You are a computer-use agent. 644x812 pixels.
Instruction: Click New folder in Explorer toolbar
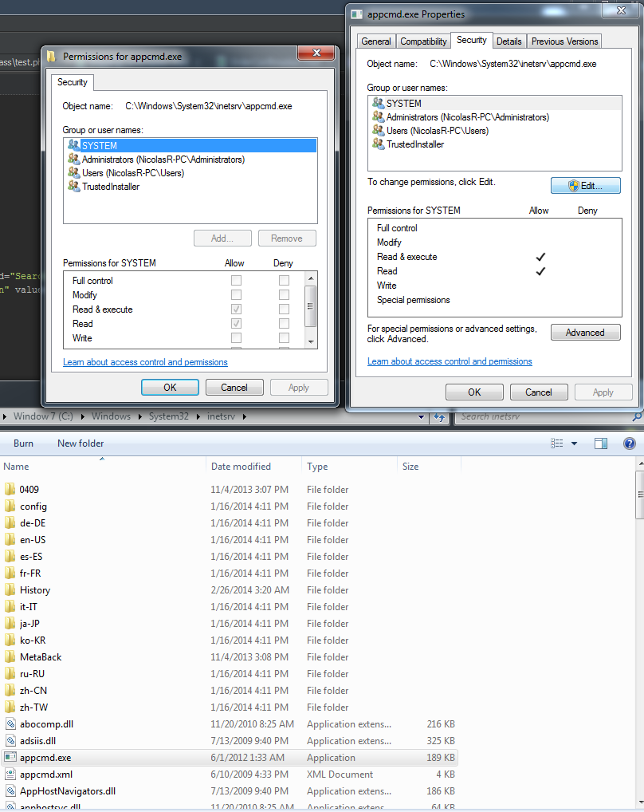pos(80,443)
